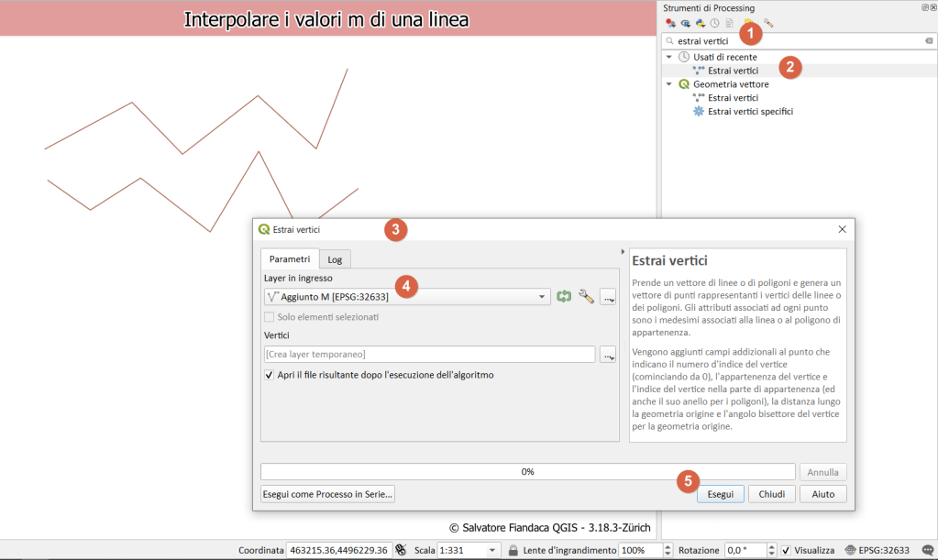Click 'Esegui come Processo in Serie...' button
Screen dimensions: 938x560
point(327,494)
